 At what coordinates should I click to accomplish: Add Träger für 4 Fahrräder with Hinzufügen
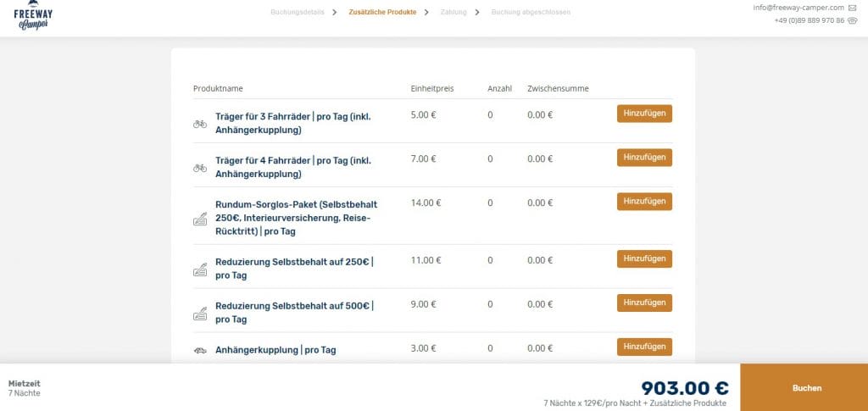(x=644, y=158)
